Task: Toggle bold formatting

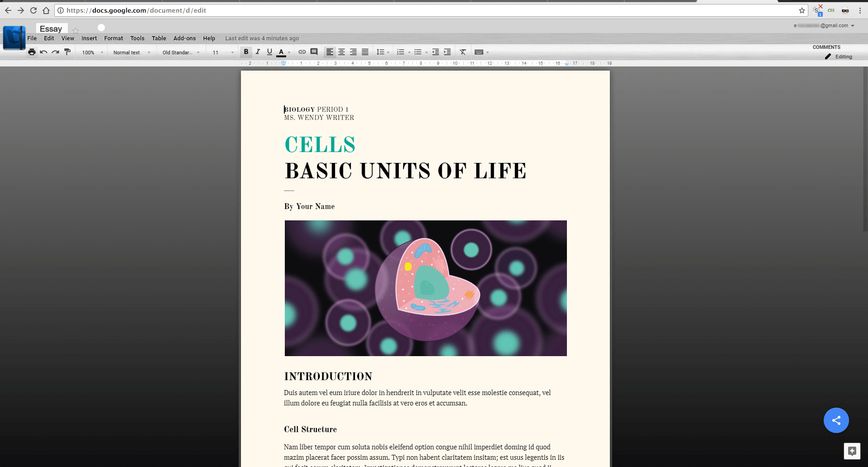Action: point(246,52)
